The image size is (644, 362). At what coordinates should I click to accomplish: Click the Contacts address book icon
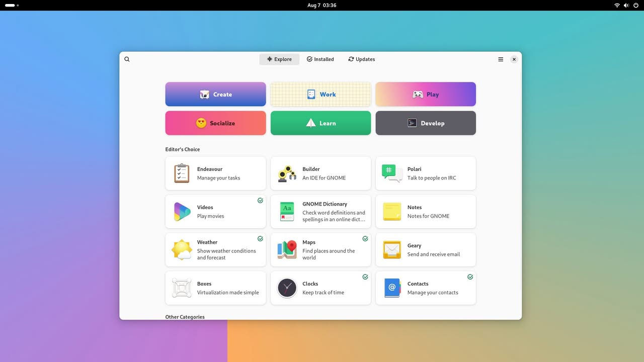click(392, 288)
